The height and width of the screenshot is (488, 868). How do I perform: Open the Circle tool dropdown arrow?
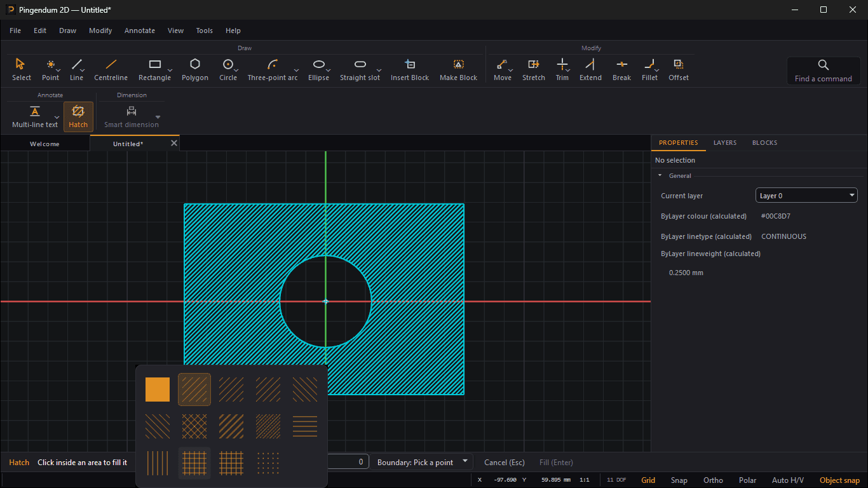[236, 70]
